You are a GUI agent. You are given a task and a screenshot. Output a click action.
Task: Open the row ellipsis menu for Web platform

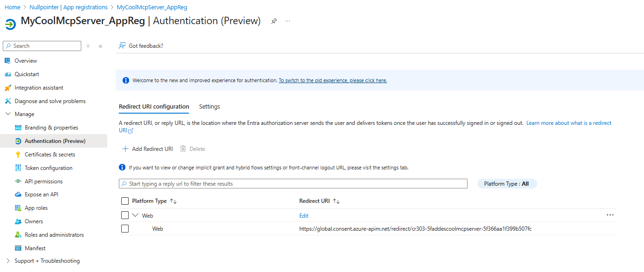tap(610, 215)
